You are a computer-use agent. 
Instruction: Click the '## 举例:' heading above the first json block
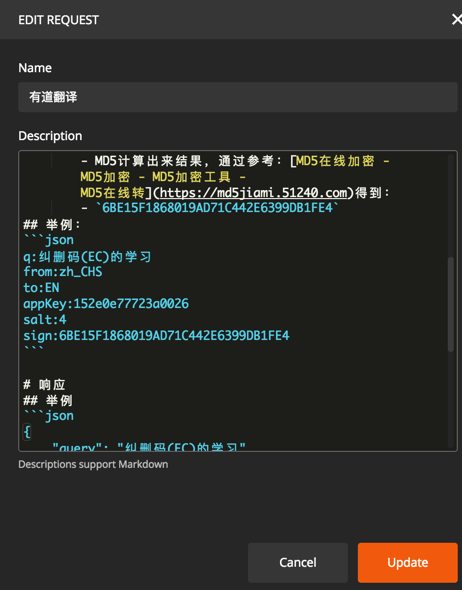[x=52, y=225]
